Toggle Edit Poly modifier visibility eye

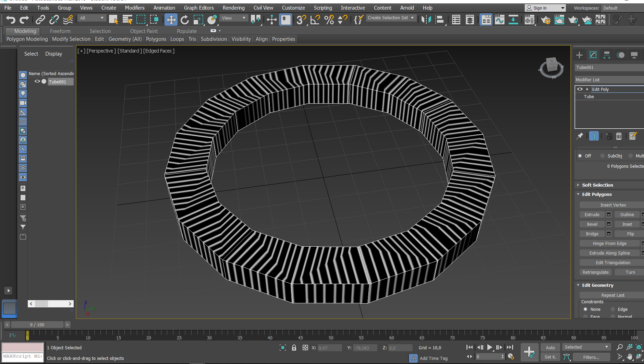[x=580, y=89]
